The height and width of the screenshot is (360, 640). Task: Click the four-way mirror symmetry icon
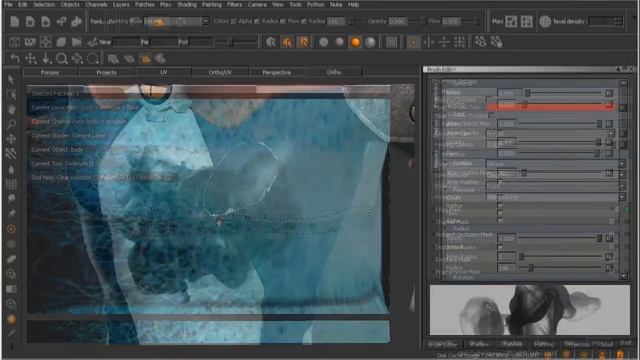[x=460, y=42]
